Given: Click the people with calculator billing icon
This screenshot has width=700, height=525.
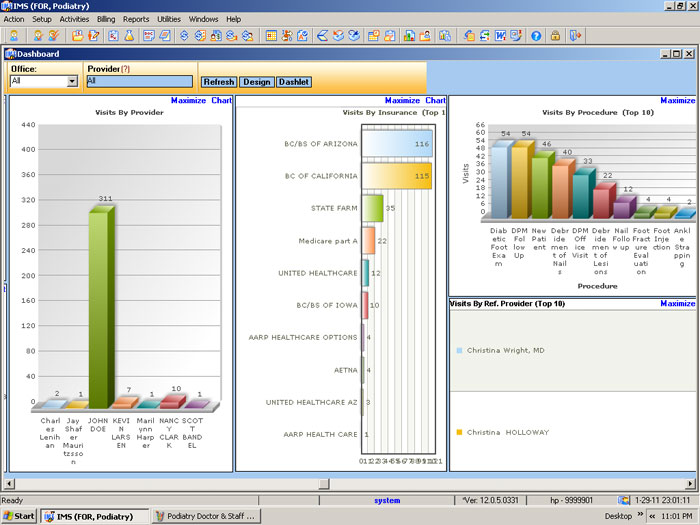Looking at the screenshot, I should (x=216, y=36).
